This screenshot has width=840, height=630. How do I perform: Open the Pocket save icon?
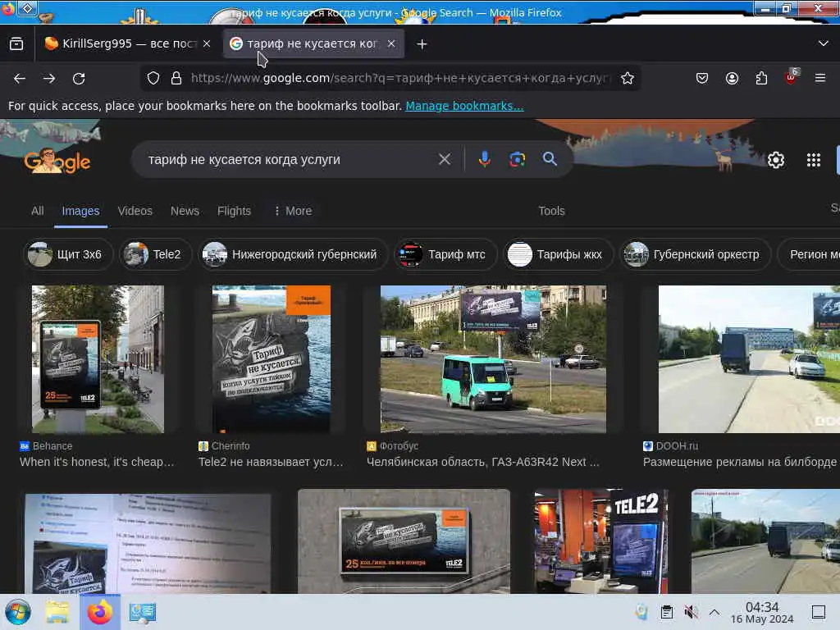702,78
